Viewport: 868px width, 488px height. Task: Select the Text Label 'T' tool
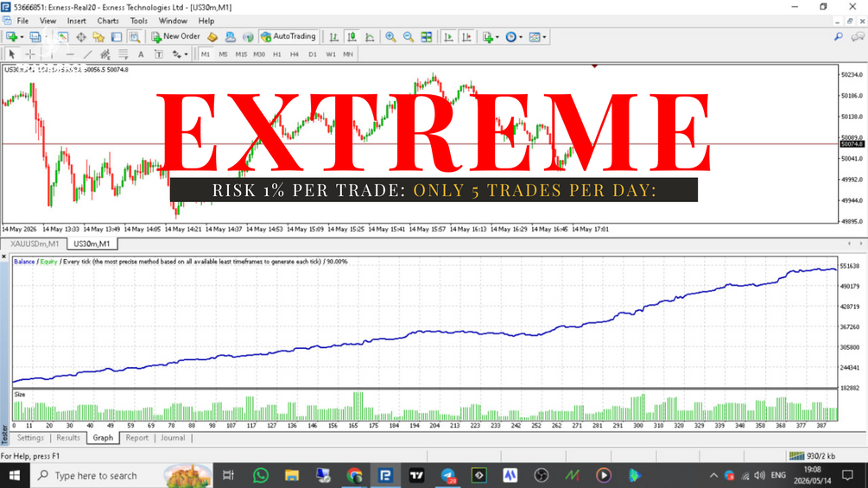coord(159,54)
